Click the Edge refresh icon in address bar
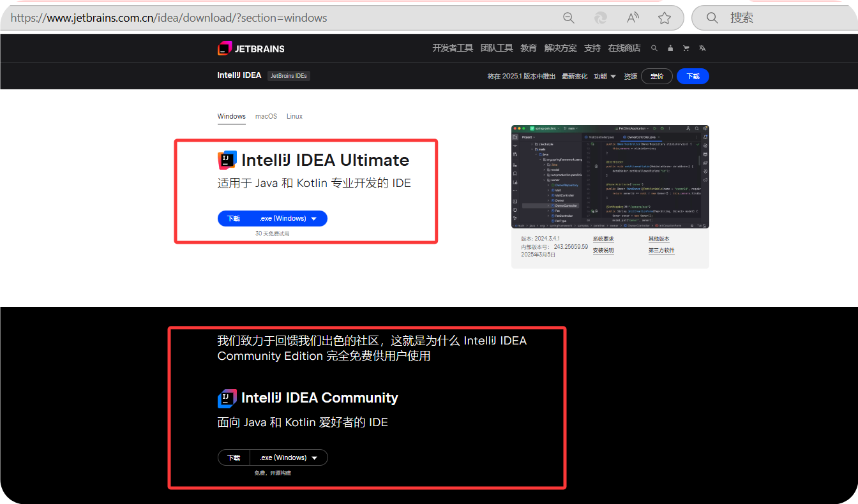 tap(601, 18)
